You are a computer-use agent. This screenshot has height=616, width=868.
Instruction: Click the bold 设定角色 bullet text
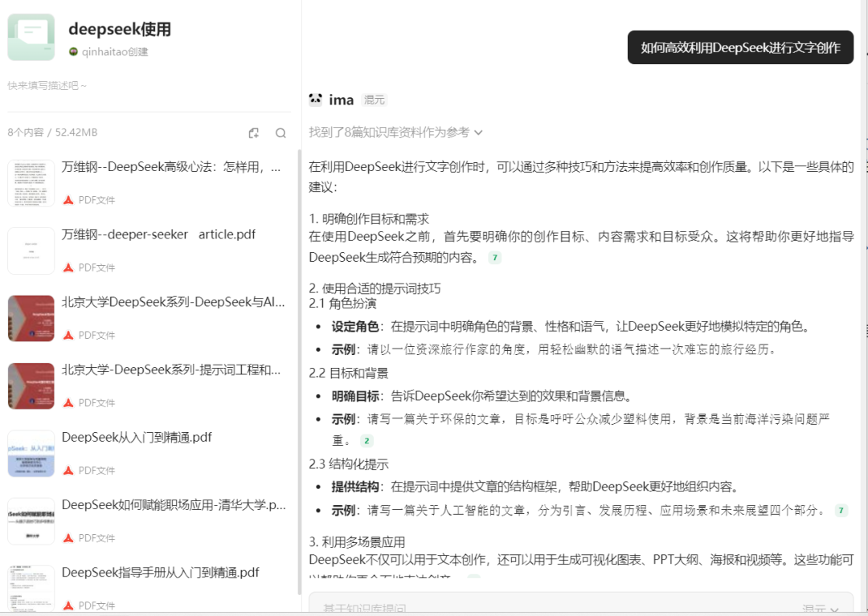tap(355, 327)
